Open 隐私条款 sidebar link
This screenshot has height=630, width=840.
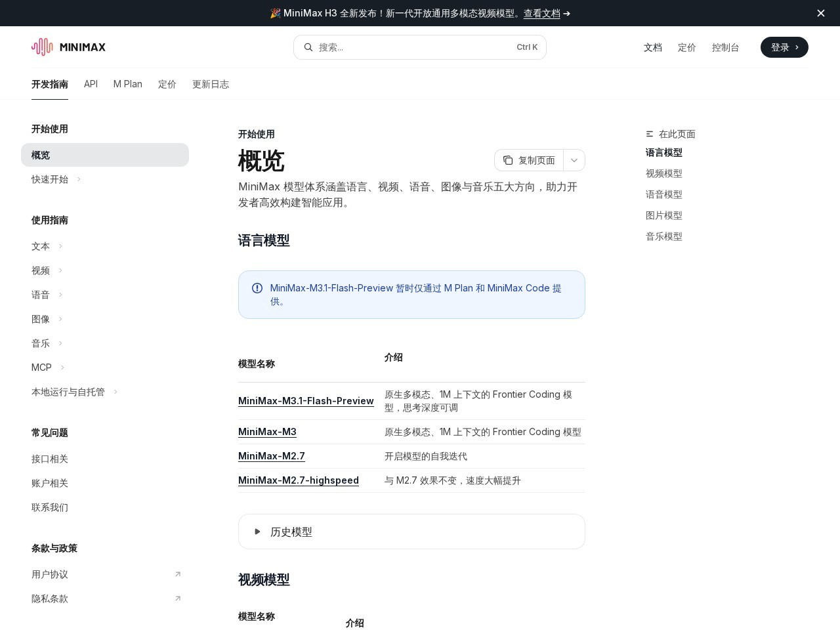pos(50,598)
